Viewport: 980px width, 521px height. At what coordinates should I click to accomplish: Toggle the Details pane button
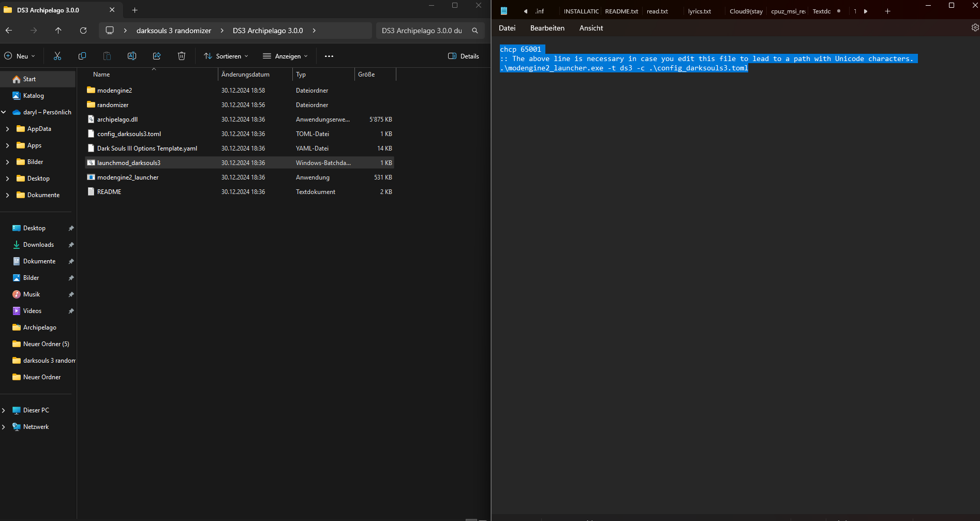pyautogui.click(x=464, y=56)
